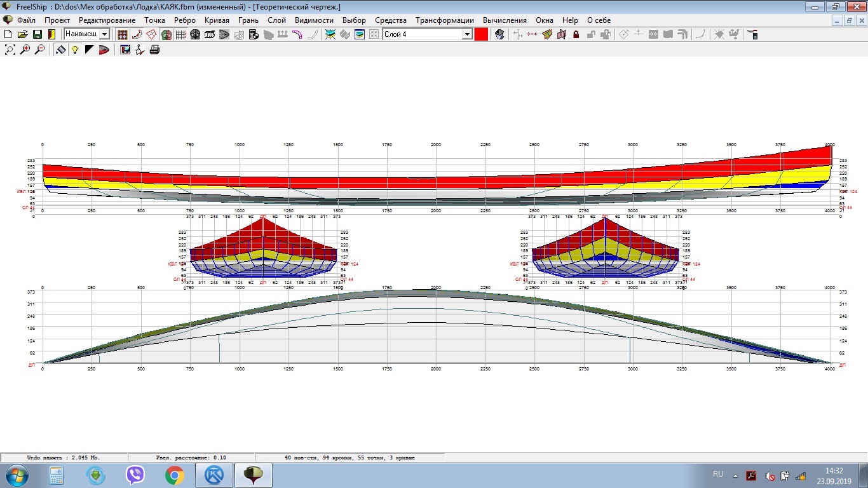The image size is (868, 488).
Task: Click the Файл menu
Action: [26, 20]
